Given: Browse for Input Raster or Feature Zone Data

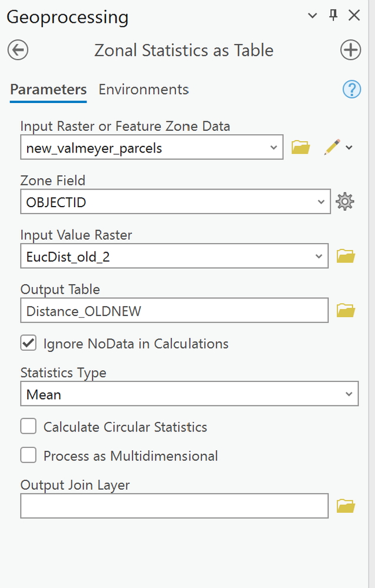Looking at the screenshot, I should 301,147.
